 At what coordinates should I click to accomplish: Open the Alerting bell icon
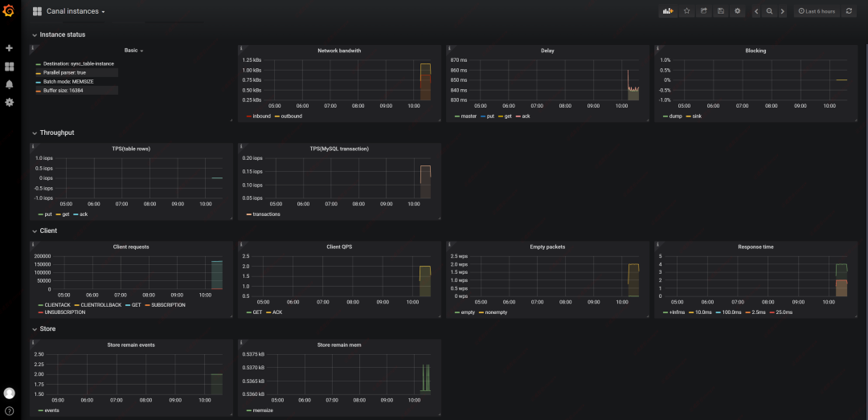click(x=9, y=84)
